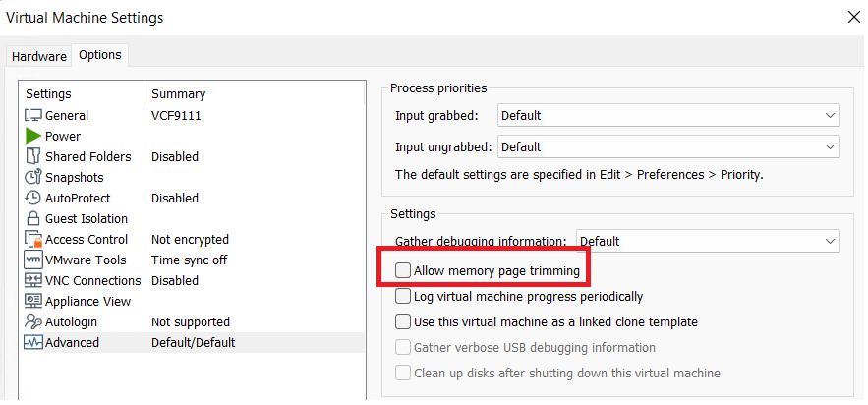Toggle Use this virtual machine as linked clone template
The width and height of the screenshot is (868, 405).
coord(403,321)
